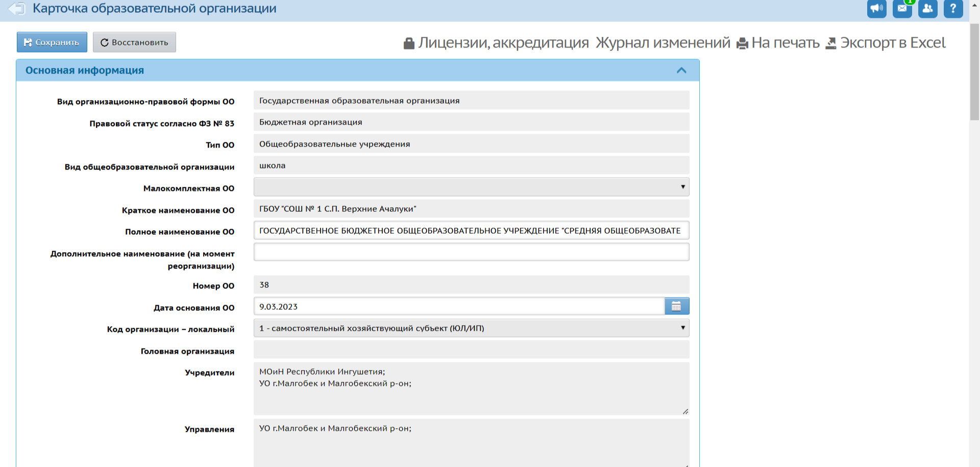Open Код организации – локальный dropdown

point(471,328)
